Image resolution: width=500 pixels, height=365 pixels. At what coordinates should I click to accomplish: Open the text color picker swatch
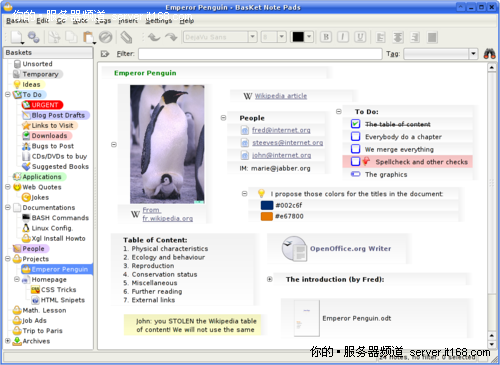tap(298, 37)
